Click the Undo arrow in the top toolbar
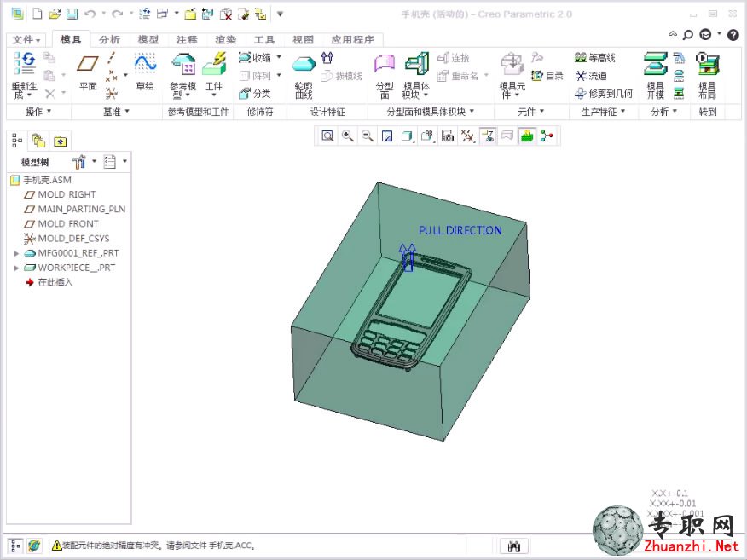Screen dimensions: 747x560 [90, 14]
